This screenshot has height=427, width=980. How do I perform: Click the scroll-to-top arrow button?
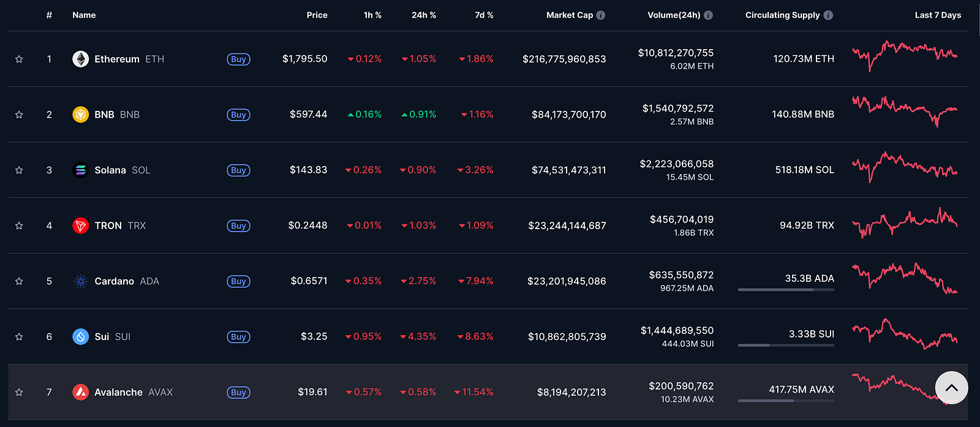[x=951, y=388]
